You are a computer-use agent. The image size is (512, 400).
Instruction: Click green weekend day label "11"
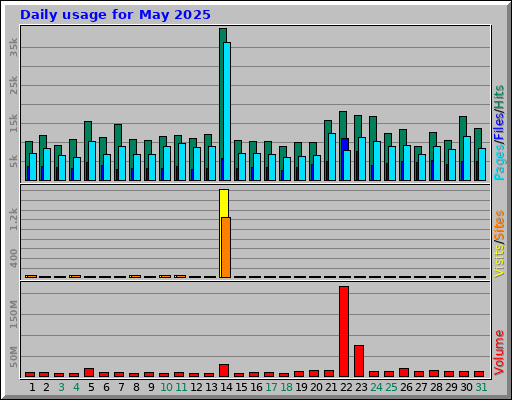[181, 387]
